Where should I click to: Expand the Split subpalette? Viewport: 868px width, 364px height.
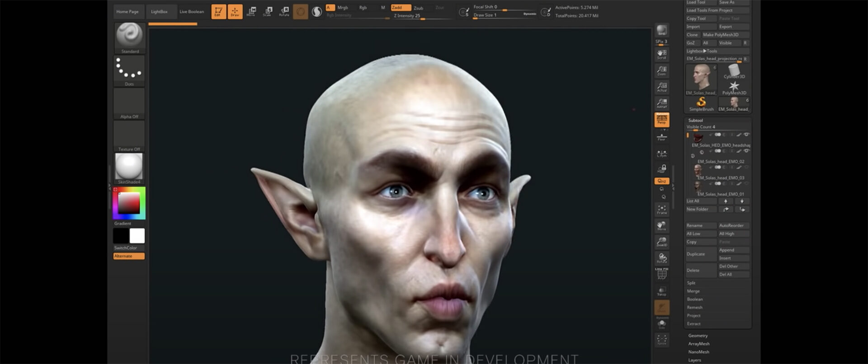click(691, 283)
